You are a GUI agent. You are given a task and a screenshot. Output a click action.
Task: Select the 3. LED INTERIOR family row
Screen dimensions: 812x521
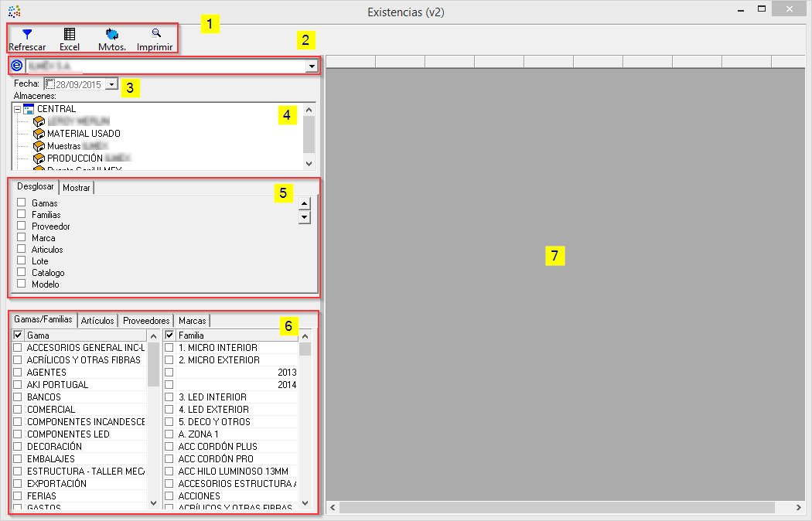[213, 397]
